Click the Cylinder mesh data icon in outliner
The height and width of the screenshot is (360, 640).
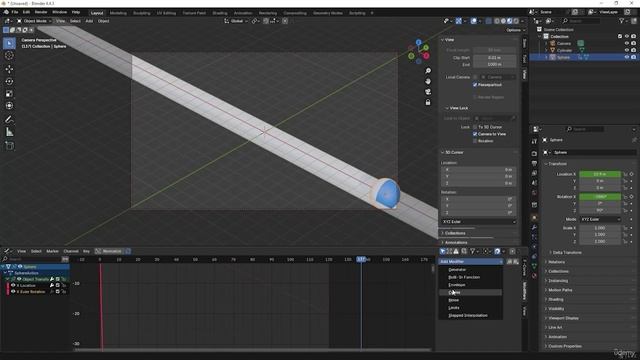(x=582, y=50)
